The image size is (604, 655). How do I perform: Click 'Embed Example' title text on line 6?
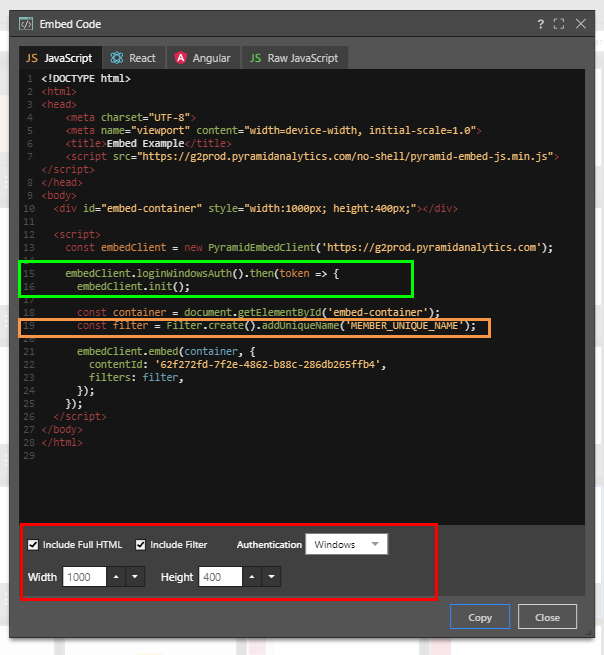point(145,144)
